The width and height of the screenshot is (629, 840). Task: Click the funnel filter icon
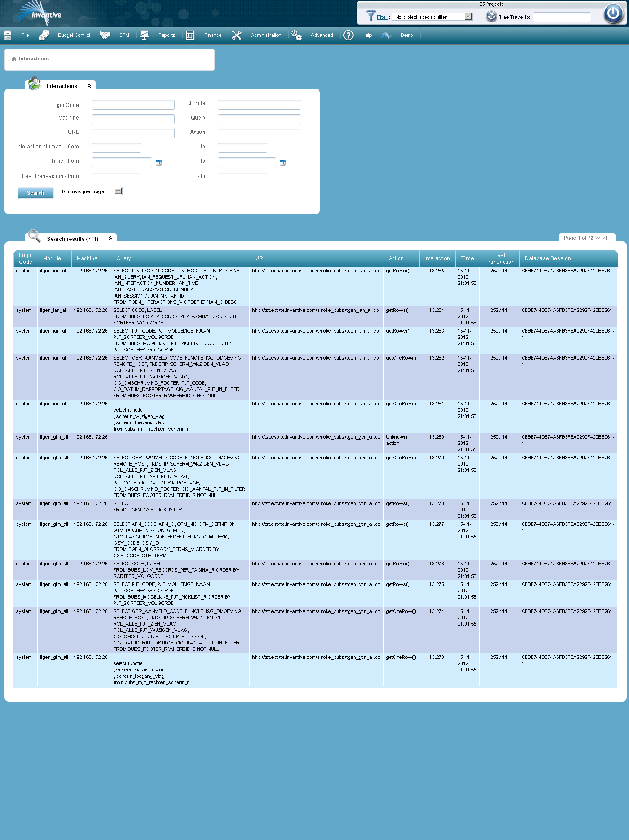coord(371,16)
